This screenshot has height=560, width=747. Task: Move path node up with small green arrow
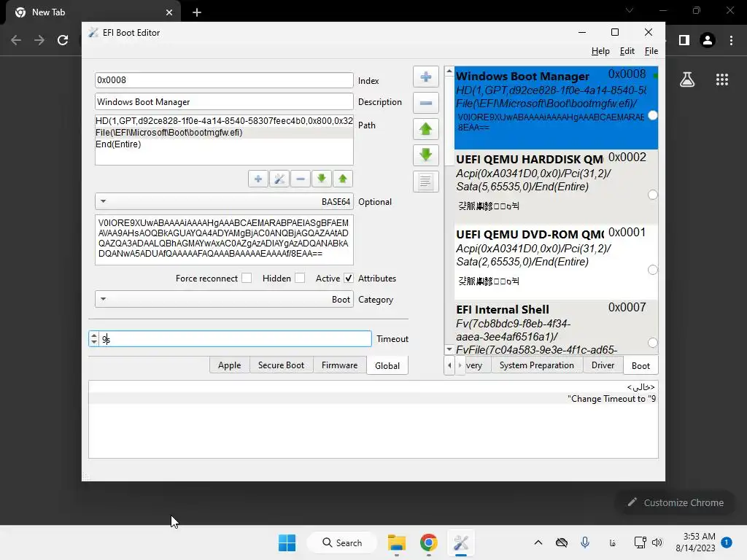tap(343, 179)
